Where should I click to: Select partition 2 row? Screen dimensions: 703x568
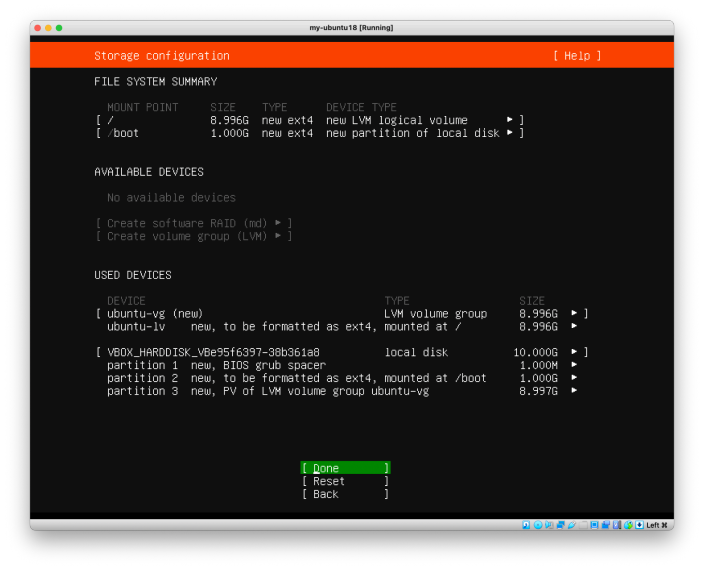coord(342,378)
